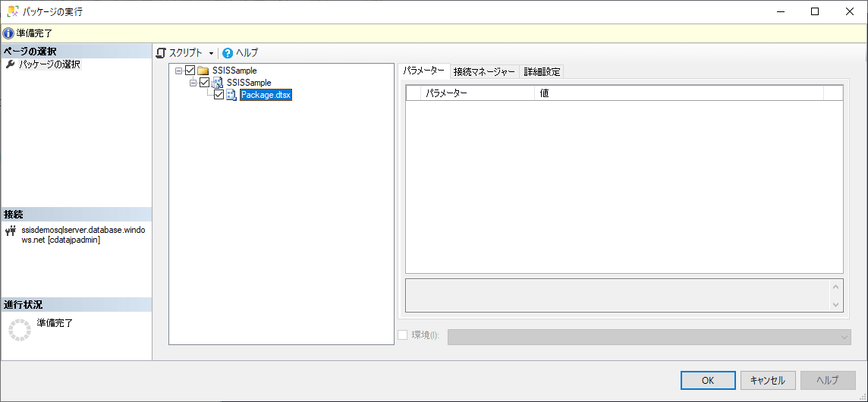The height and width of the screenshot is (402, 868).
Task: Enable the 環境 checkbox
Action: pos(402,335)
